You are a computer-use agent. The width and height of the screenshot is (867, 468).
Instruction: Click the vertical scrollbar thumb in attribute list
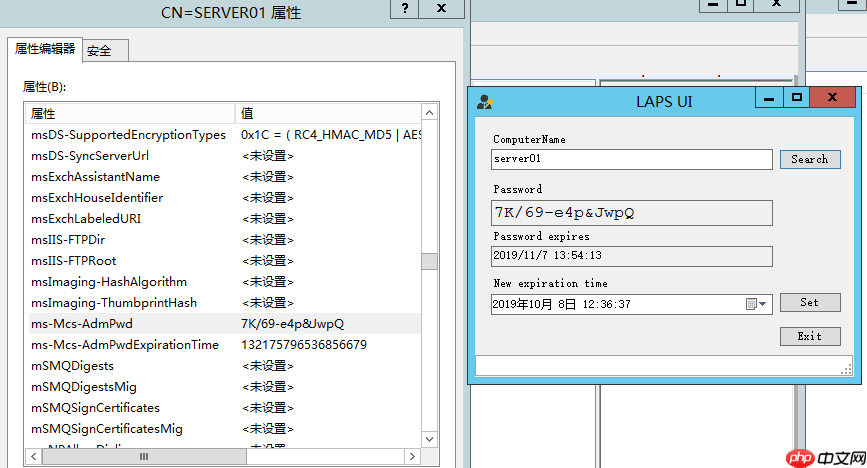pyautogui.click(x=430, y=261)
